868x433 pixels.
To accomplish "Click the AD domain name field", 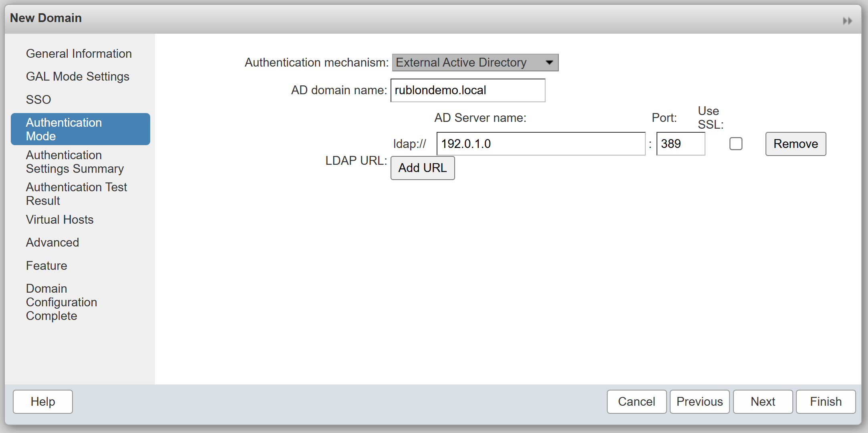I will coord(467,91).
